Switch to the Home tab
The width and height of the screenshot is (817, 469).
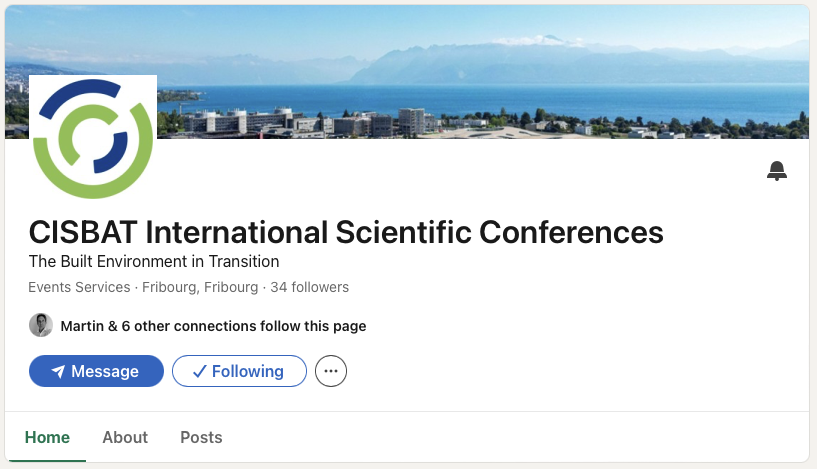point(47,437)
